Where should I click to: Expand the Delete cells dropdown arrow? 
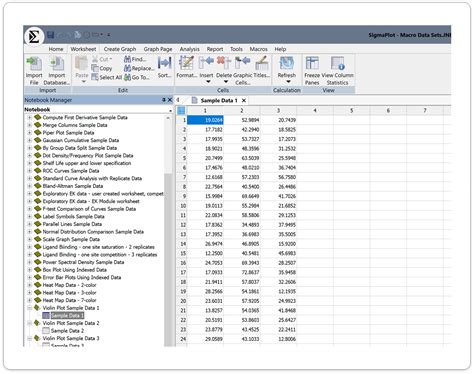coord(226,82)
